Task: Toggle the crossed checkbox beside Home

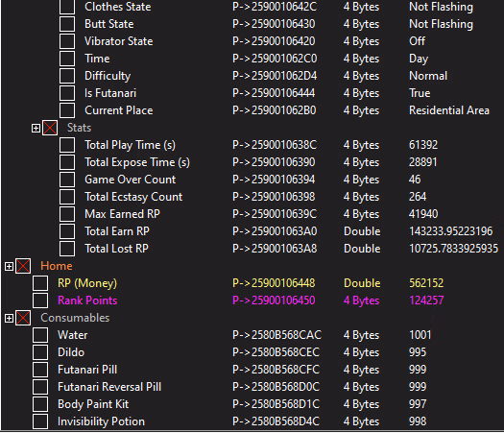Action: [23, 266]
